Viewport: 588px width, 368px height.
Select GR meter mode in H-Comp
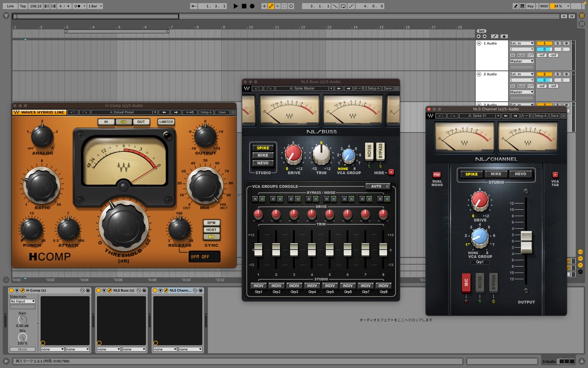click(123, 122)
